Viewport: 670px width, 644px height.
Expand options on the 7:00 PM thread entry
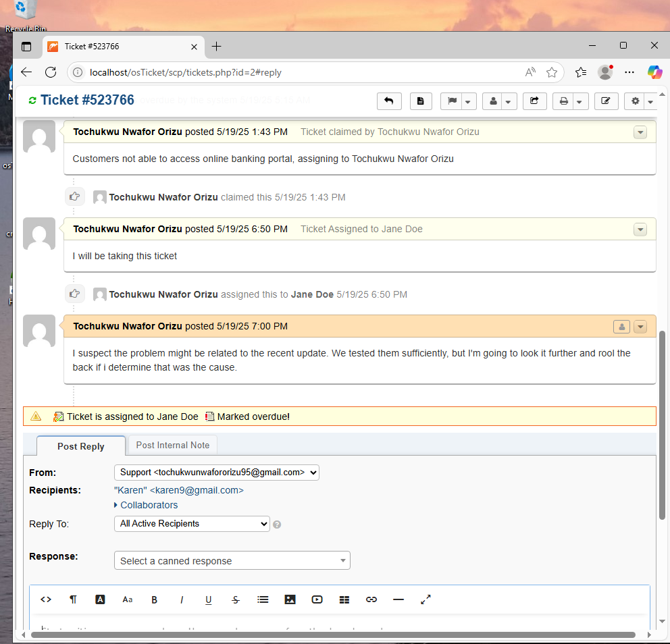point(640,327)
